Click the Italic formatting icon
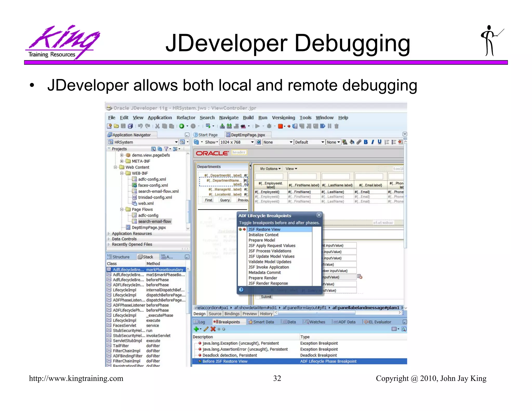Image resolution: width=532 pixels, height=411 pixels. pos(373,142)
